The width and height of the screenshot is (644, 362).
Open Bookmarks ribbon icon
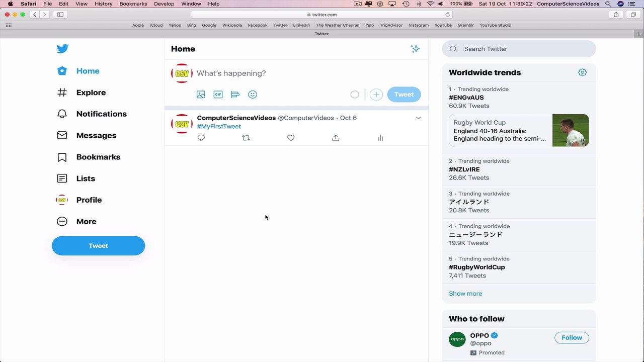tap(62, 157)
